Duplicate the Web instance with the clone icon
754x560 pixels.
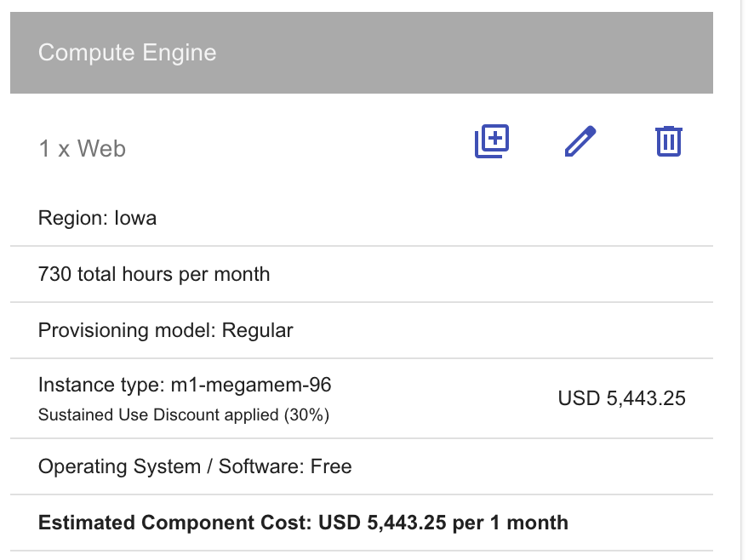click(x=491, y=141)
